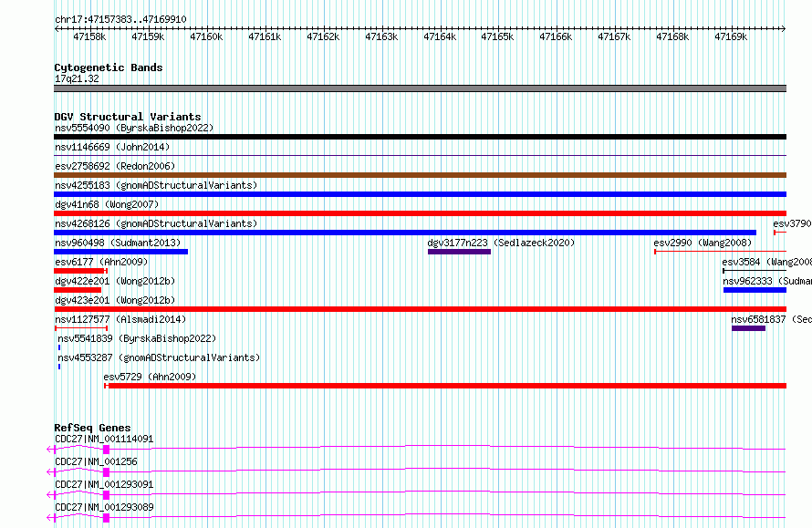Viewport: 812px width, 528px height.
Task: Click the brown esv2758692 Redon2006 bar
Action: (420, 175)
